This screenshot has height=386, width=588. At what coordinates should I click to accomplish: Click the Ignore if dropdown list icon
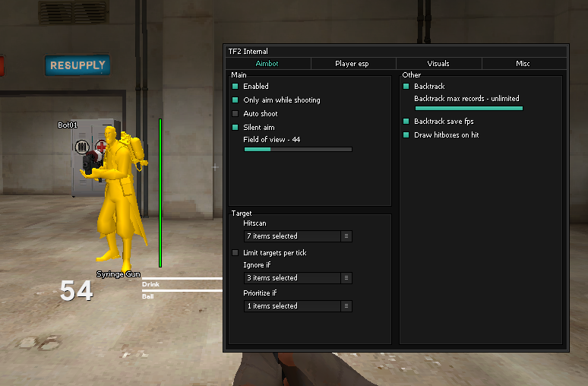[346, 278]
